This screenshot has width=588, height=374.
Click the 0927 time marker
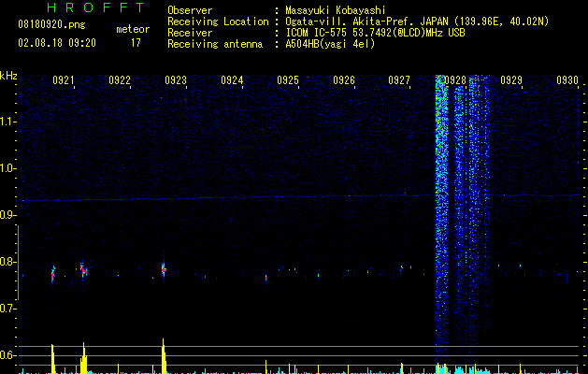pos(399,80)
